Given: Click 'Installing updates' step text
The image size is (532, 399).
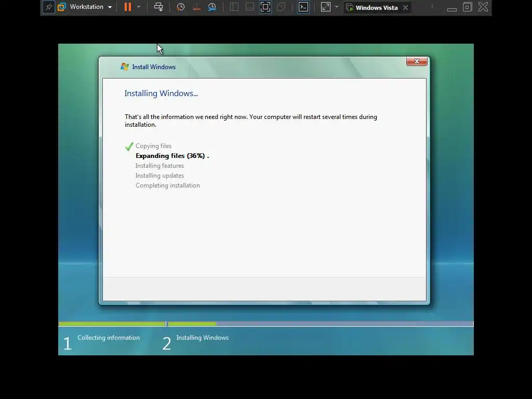Looking at the screenshot, I should (159, 176).
